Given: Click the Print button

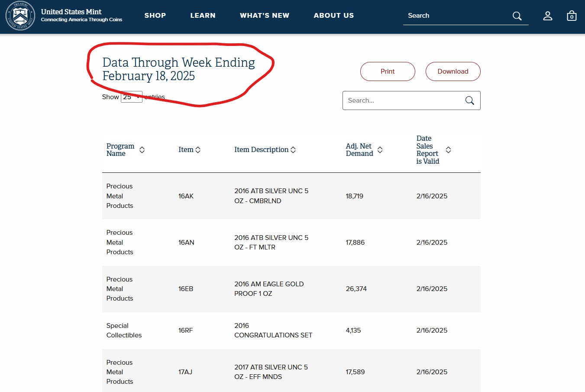Looking at the screenshot, I should point(388,71).
